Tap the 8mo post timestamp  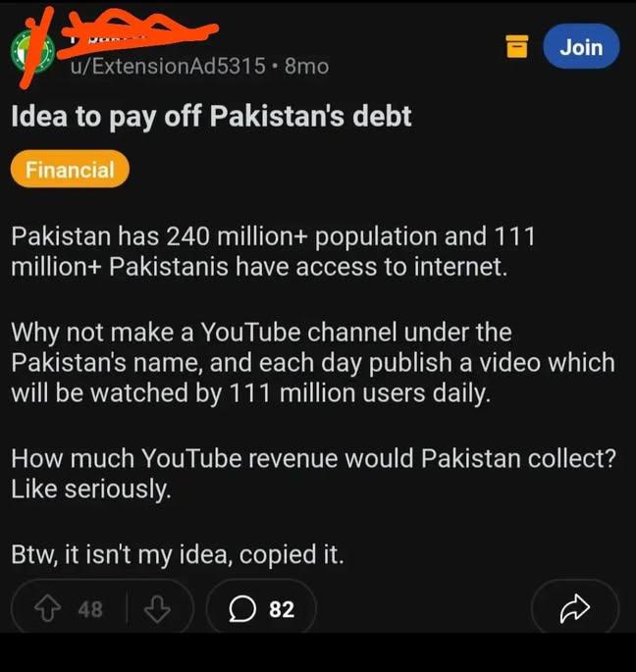(x=306, y=67)
